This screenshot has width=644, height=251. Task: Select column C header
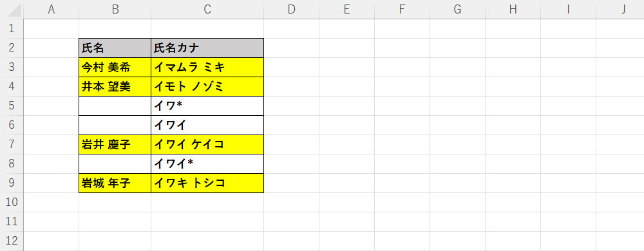(207, 10)
